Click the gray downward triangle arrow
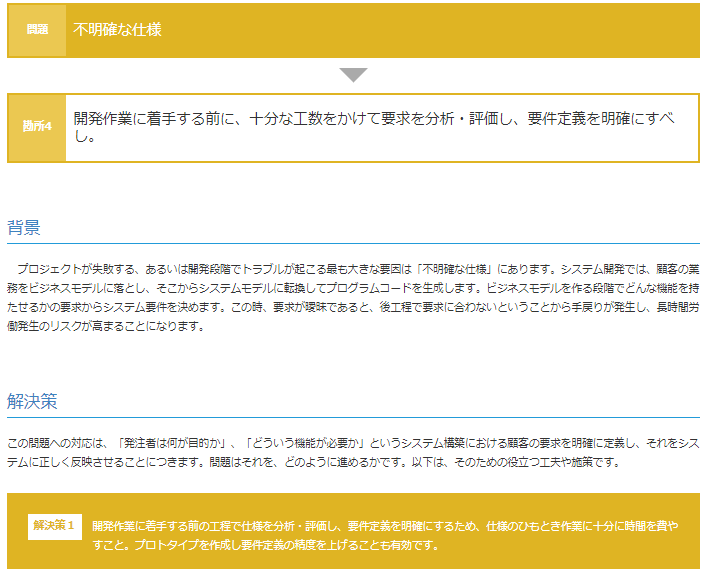Viewport: 709px width, 569px height. [353, 75]
